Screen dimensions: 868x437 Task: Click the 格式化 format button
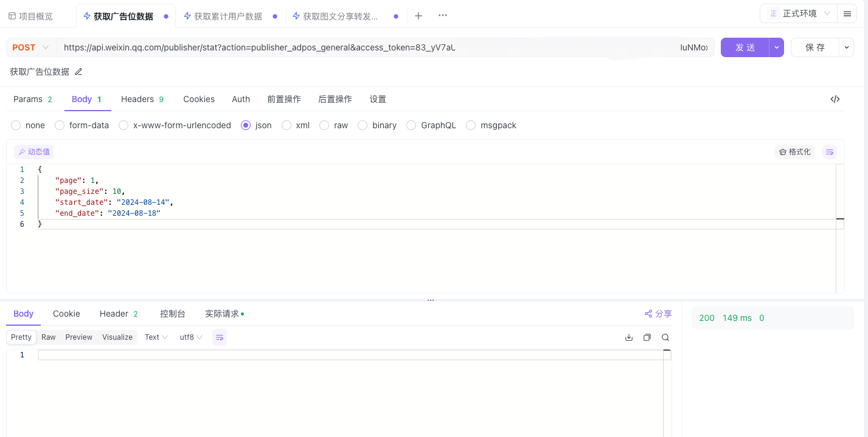tap(795, 152)
